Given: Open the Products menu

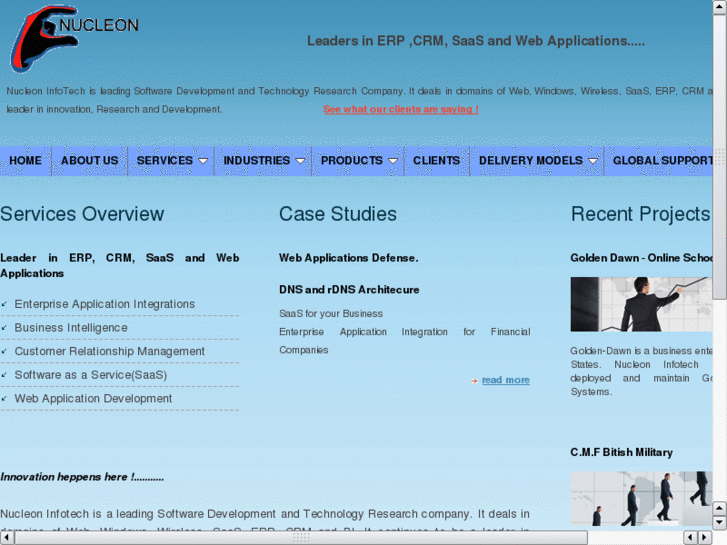Looking at the screenshot, I should click(x=351, y=160).
